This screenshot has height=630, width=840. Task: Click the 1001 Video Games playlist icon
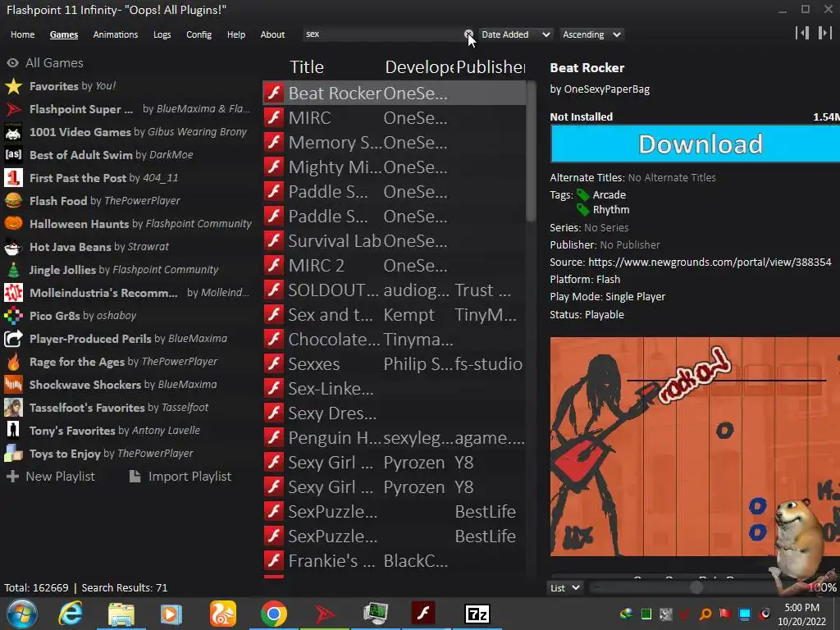[x=13, y=132]
